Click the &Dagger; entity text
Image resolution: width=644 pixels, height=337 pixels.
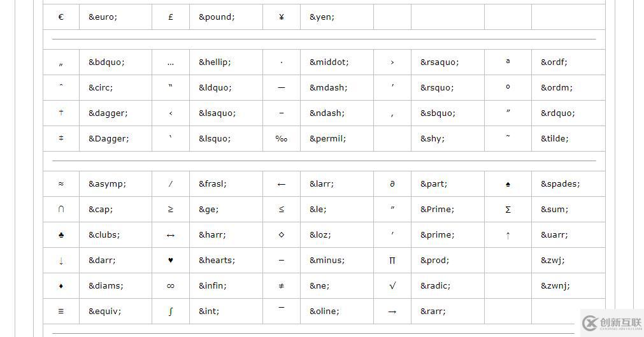coord(108,139)
